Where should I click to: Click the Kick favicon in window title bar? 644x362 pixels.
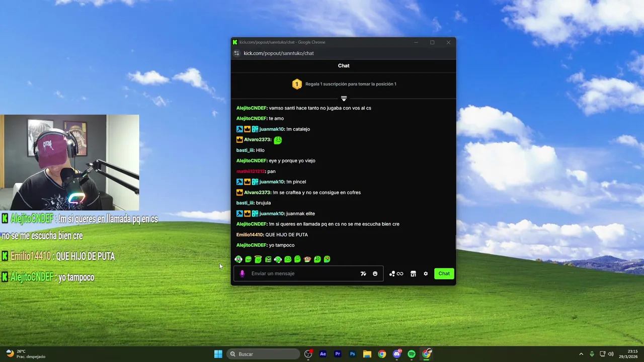235,42
